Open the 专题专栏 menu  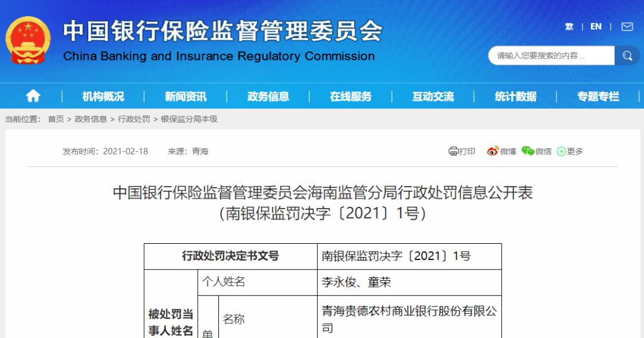(598, 97)
